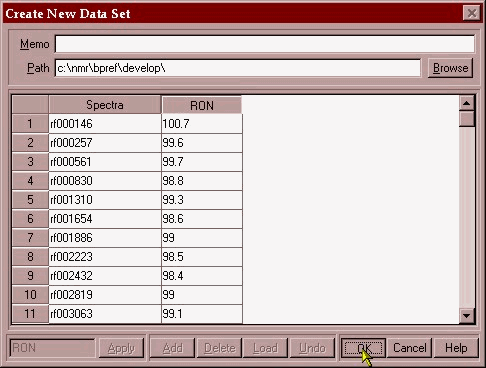The width and height of the screenshot is (486, 368).
Task: Click spectra cell rf000257
Action: click(x=105, y=143)
